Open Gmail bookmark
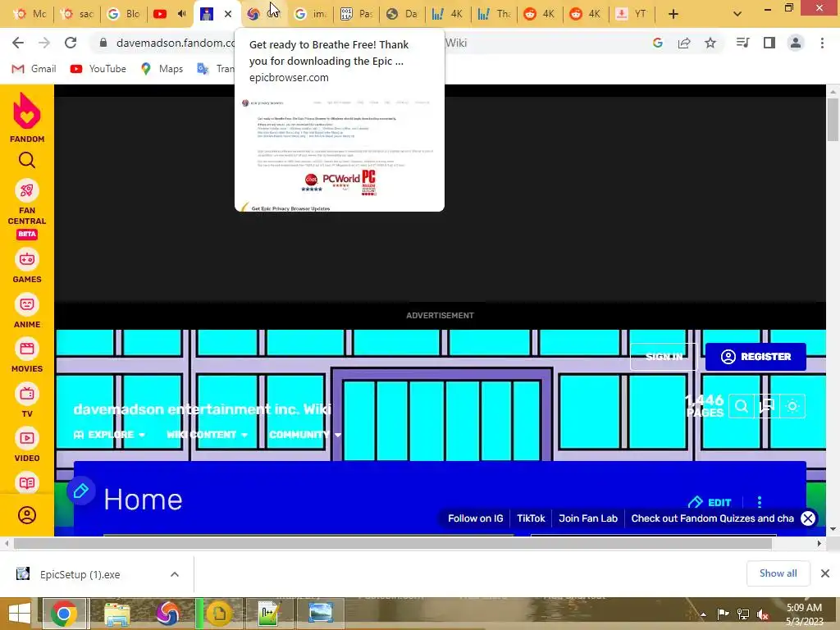The width and height of the screenshot is (840, 630). pyautogui.click(x=34, y=69)
